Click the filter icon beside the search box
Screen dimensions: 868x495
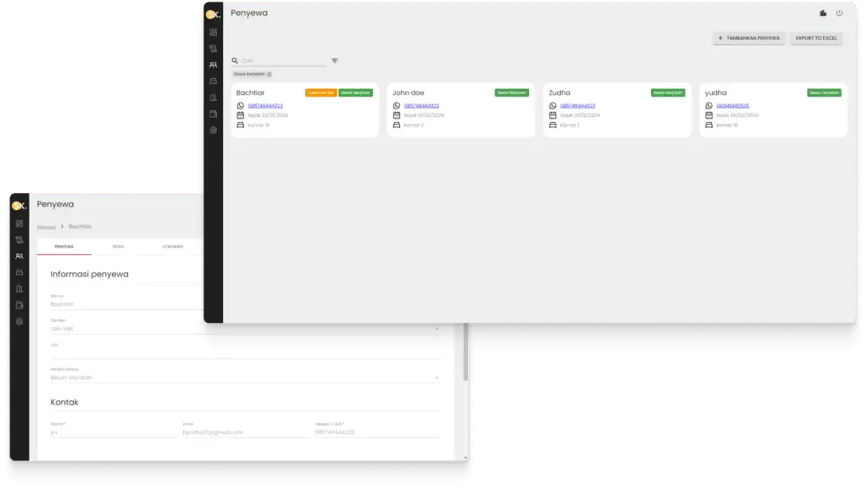(335, 61)
